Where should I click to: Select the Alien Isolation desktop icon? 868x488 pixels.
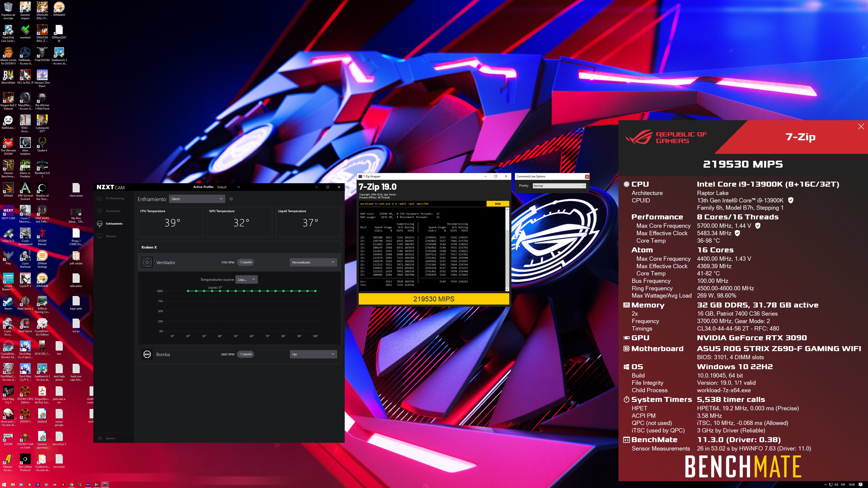pos(25,146)
